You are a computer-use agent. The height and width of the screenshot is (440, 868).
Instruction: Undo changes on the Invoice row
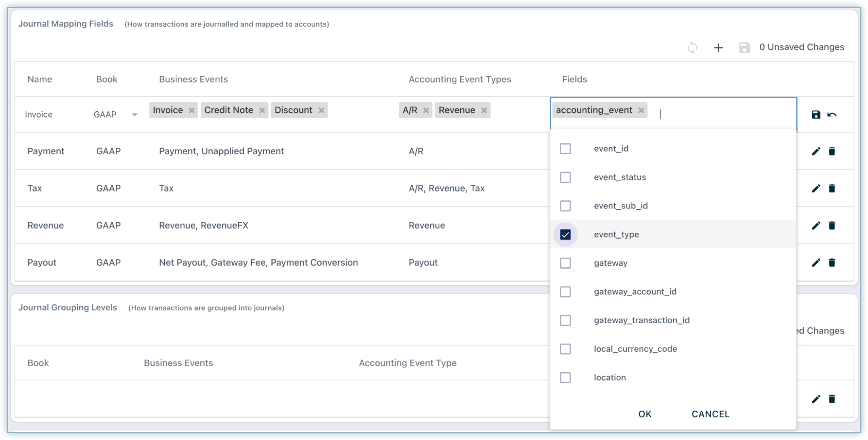coord(832,114)
